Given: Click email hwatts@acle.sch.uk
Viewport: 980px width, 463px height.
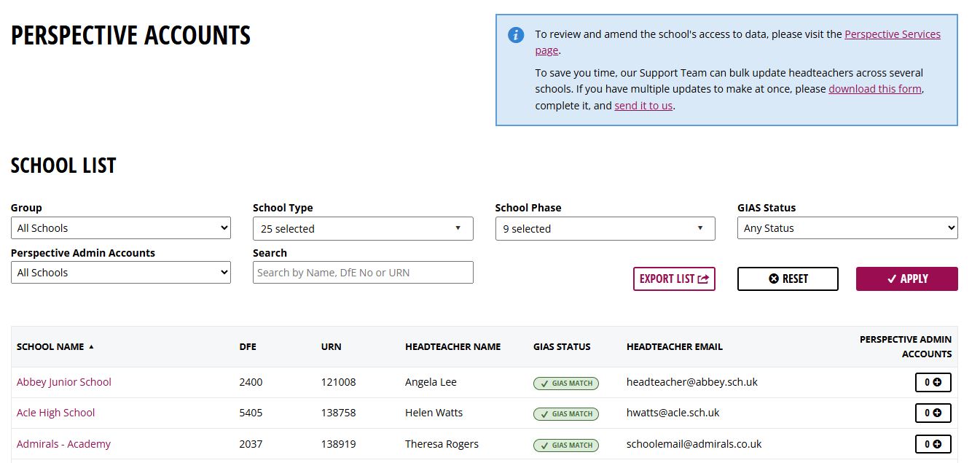Looking at the screenshot, I should [x=673, y=413].
